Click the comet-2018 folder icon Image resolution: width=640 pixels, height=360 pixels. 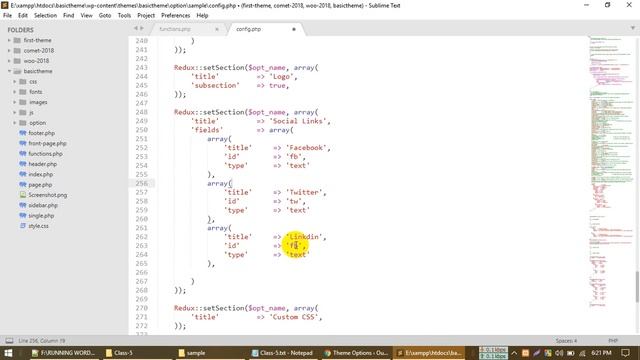pos(17,51)
